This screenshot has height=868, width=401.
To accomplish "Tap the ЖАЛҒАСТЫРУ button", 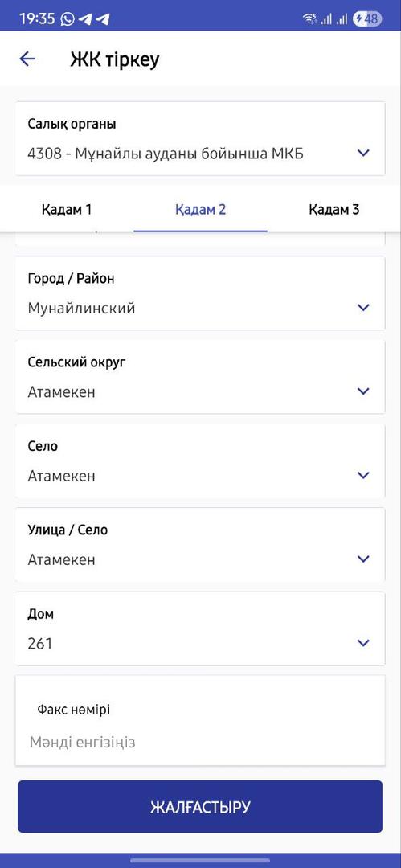I will (200, 807).
